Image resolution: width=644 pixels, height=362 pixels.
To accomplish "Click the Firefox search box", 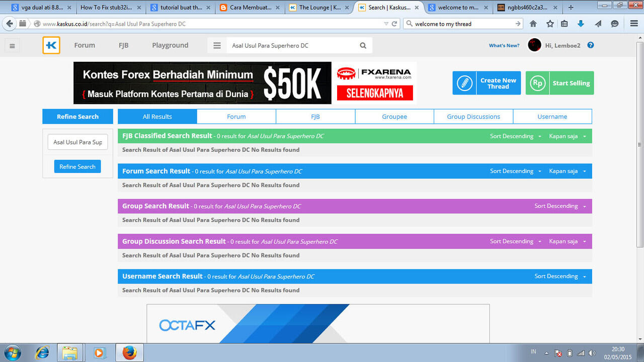I will [x=463, y=24].
